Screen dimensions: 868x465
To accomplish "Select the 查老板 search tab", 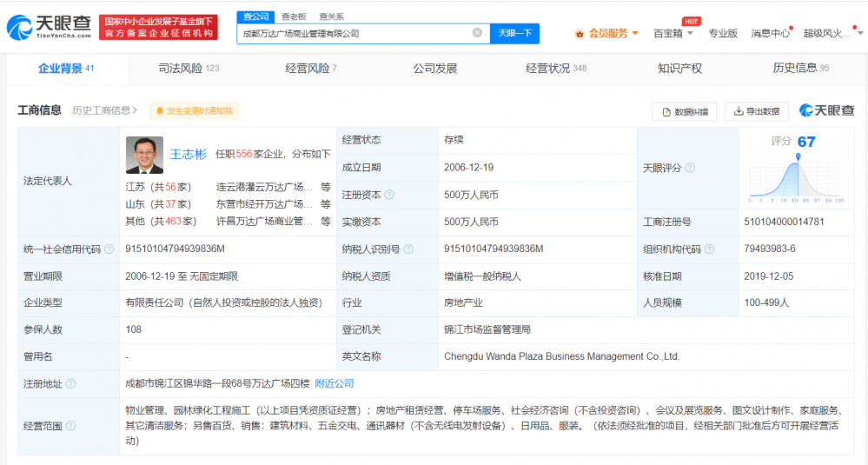I will (x=293, y=17).
